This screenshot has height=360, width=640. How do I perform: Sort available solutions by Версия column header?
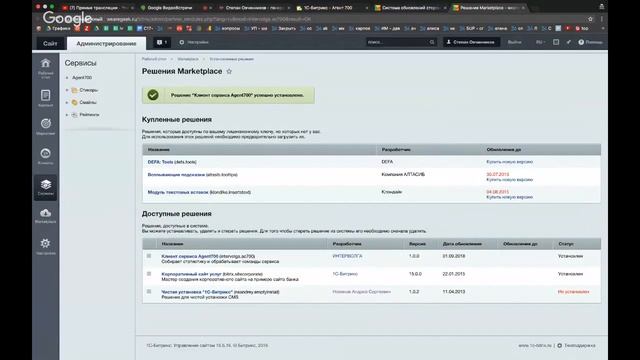coord(417,244)
